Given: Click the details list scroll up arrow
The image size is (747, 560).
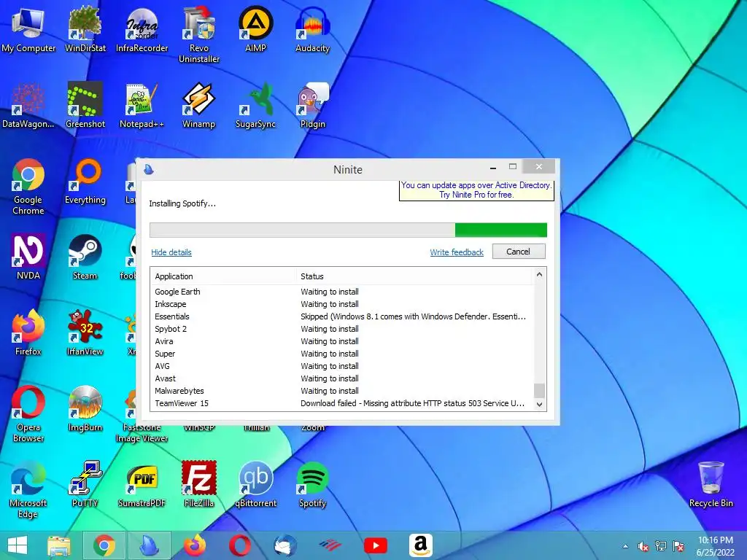Looking at the screenshot, I should point(539,274).
